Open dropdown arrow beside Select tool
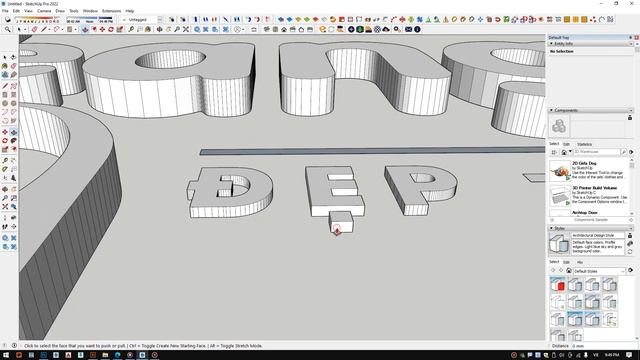 point(24,29)
